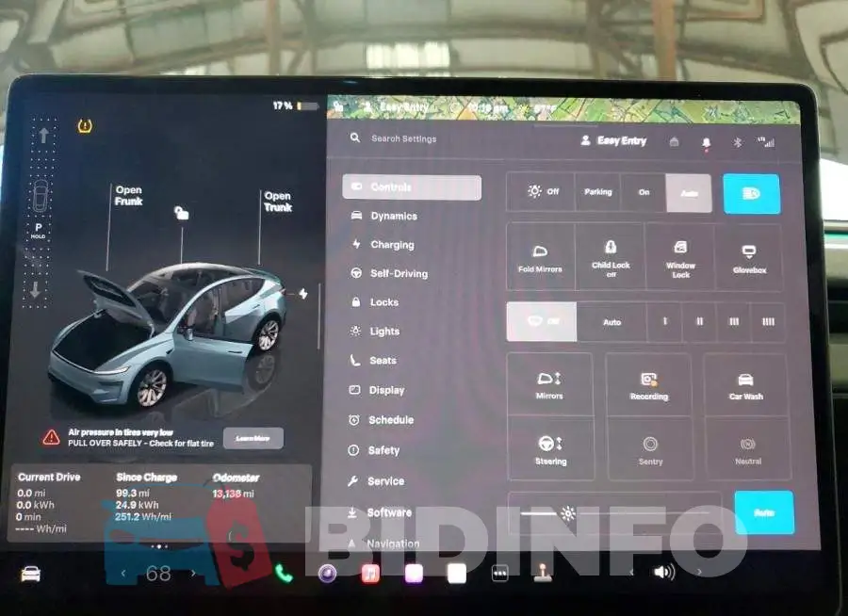Open the Service settings
Viewport: 848px width, 616px height.
click(376, 480)
